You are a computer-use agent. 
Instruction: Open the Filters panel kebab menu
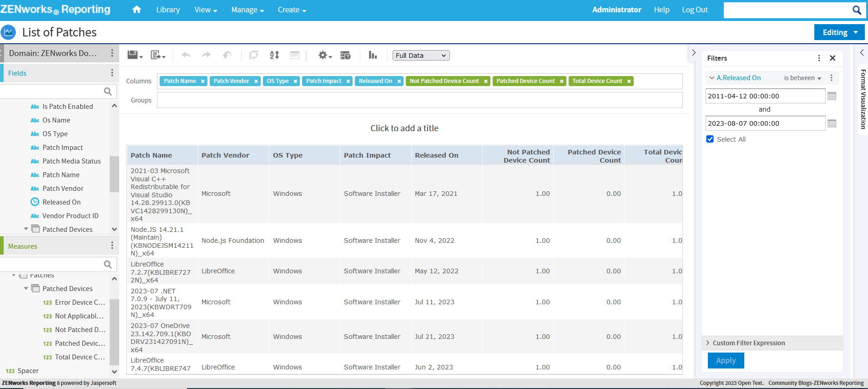click(819, 58)
